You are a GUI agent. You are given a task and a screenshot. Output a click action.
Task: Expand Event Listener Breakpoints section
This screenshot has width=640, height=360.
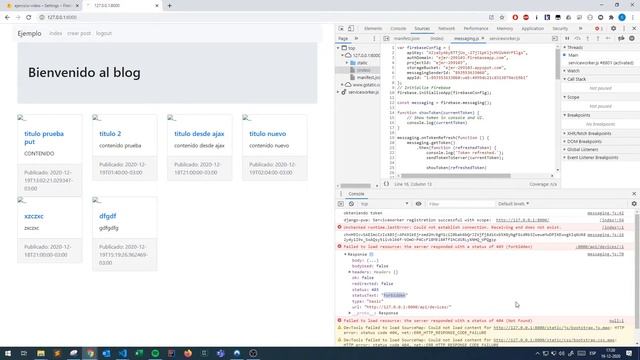click(x=592, y=158)
